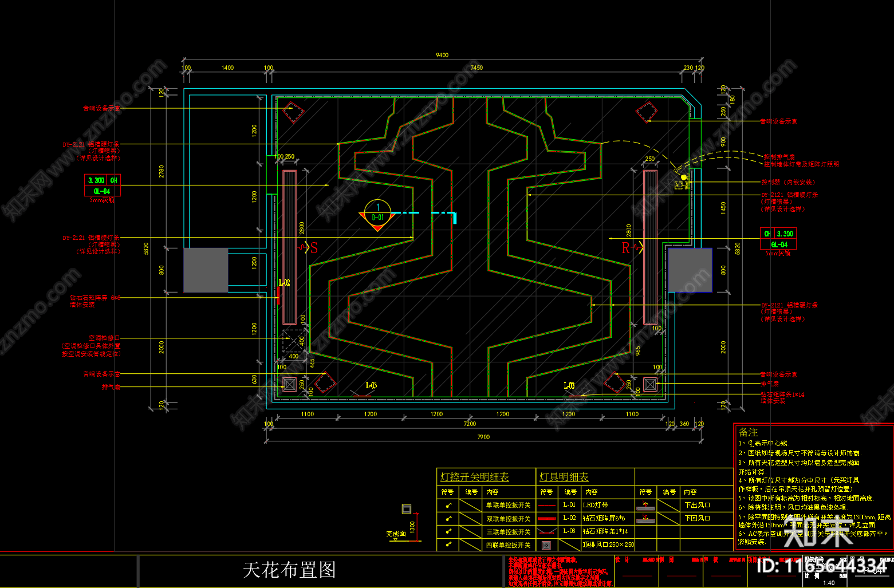Click the 控制器（内嵌安装） annotation

coord(788,182)
